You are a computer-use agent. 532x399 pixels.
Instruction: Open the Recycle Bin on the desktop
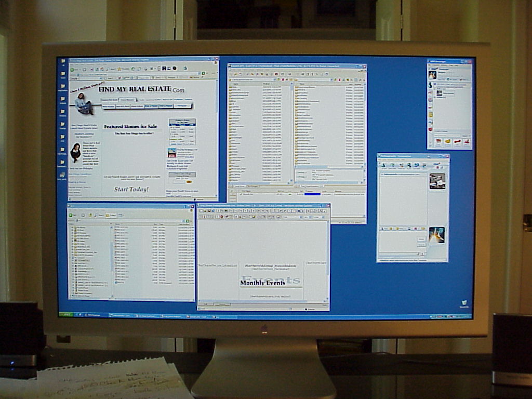coord(464,303)
